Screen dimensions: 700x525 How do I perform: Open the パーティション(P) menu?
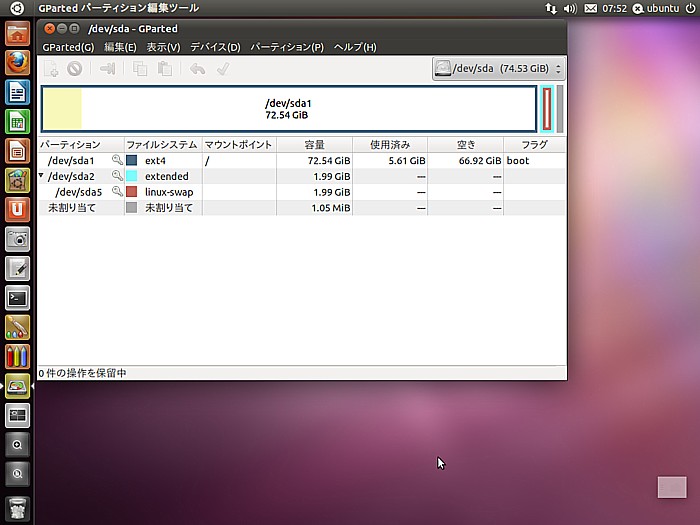pos(287,47)
